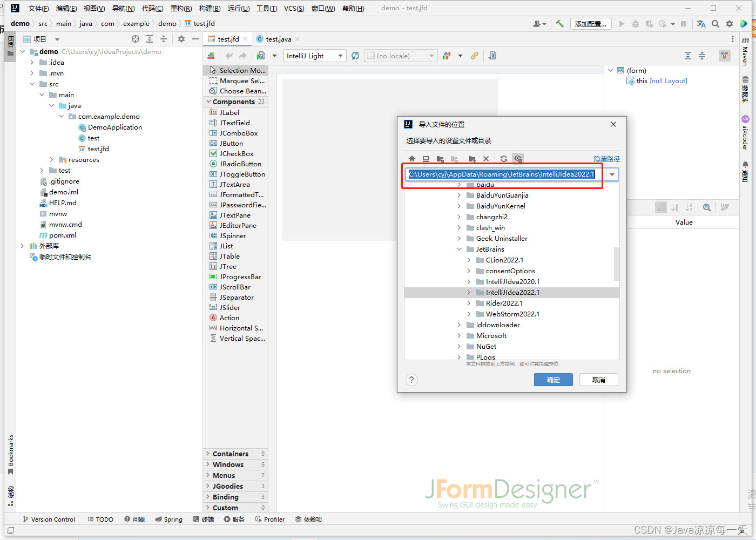The width and height of the screenshot is (756, 540).
Task: Expand the external libraries node
Action: [x=22, y=246]
